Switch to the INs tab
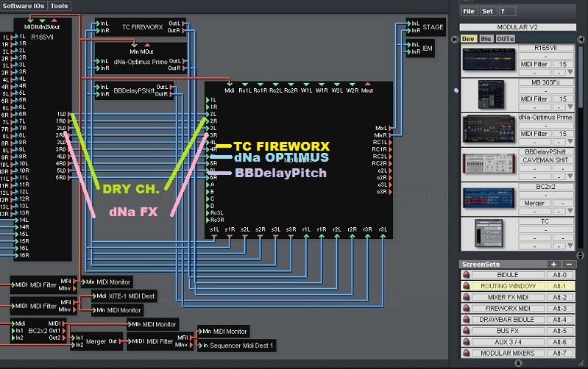Viewport: 588px width, 369px height. [x=486, y=39]
